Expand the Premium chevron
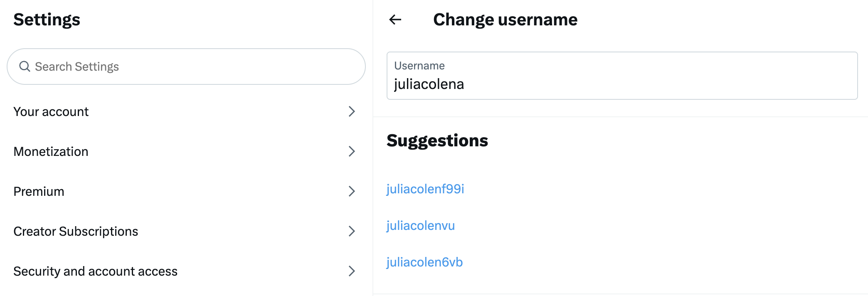 point(352,191)
